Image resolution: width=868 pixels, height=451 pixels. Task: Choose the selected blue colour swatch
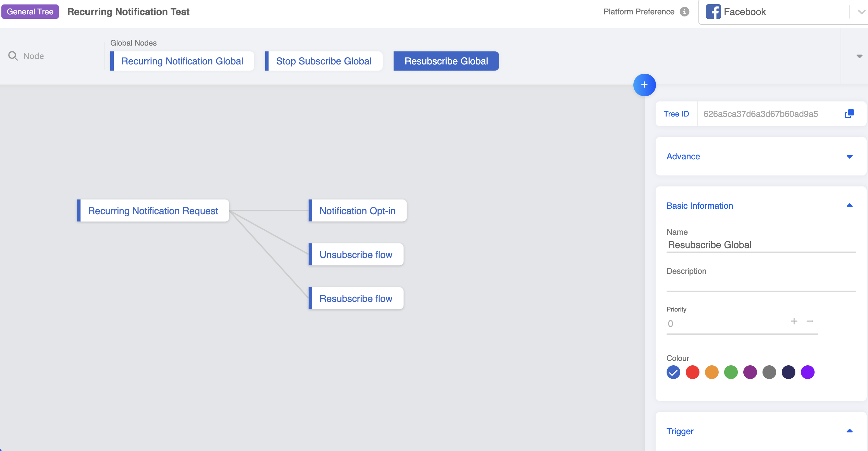coord(673,372)
